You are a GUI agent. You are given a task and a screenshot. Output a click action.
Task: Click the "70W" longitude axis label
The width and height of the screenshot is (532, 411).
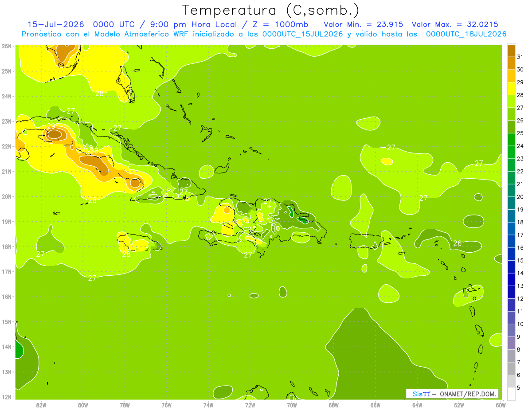point(292,405)
